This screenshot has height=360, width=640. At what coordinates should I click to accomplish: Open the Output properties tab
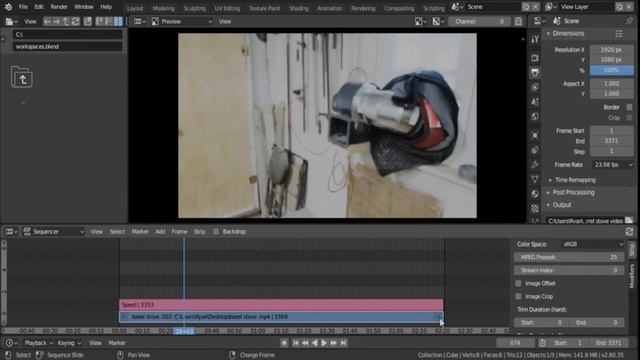point(535,72)
